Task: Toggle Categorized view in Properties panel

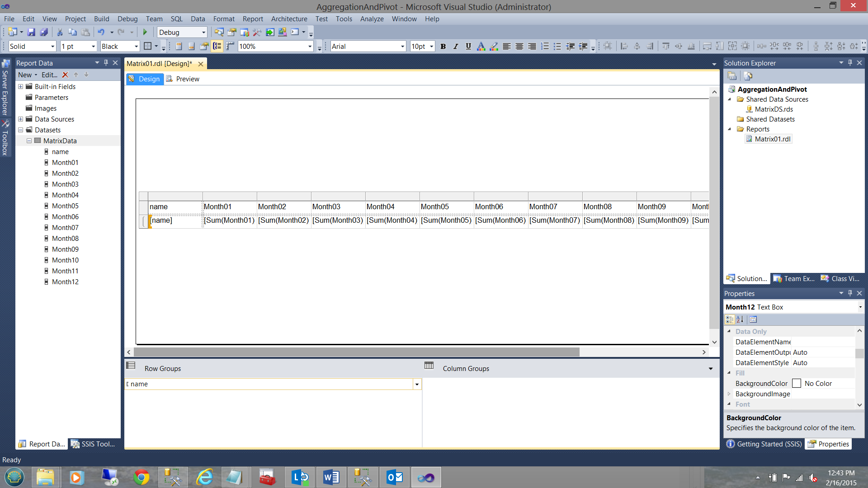Action: point(730,319)
